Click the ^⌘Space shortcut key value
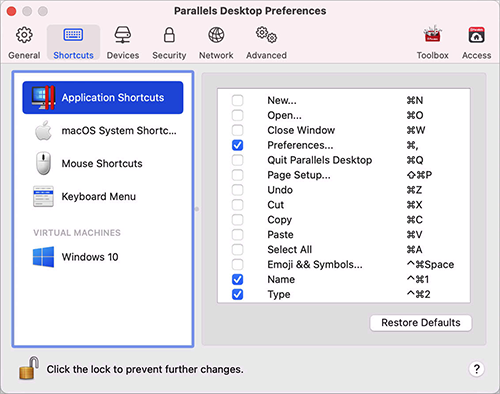Screen dimensions: 500x394 coord(430,264)
